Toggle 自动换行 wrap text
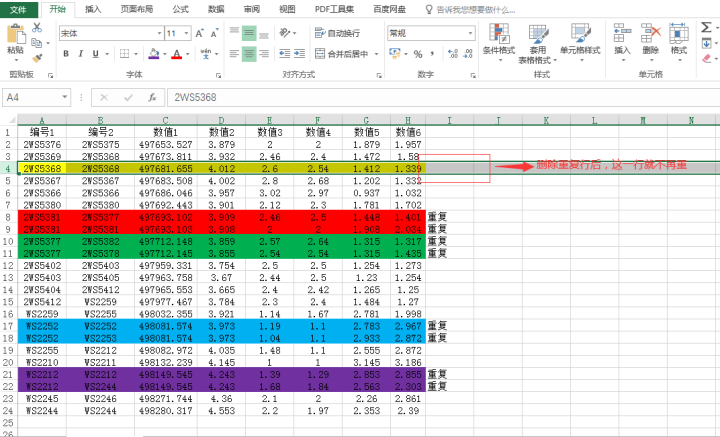720x437 pixels. coord(338,33)
